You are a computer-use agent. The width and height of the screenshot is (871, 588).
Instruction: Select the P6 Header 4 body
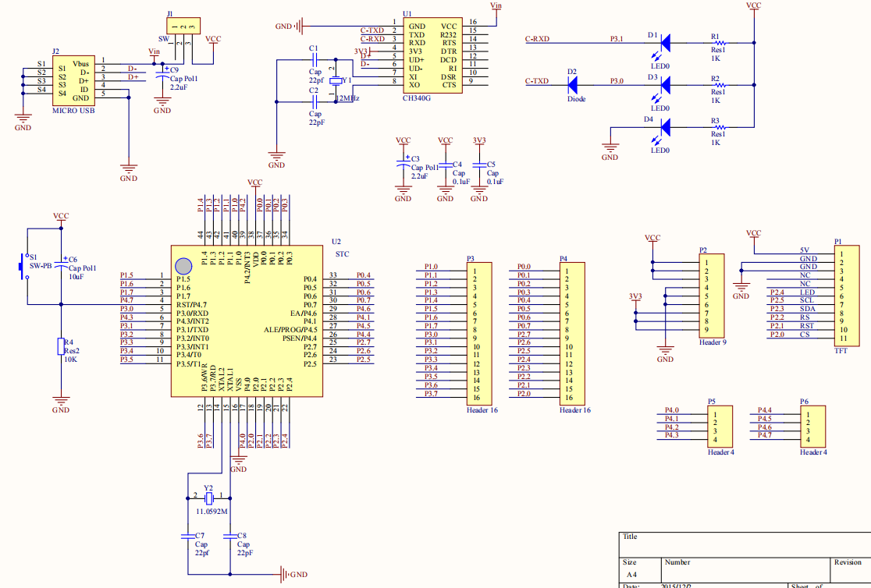click(812, 427)
